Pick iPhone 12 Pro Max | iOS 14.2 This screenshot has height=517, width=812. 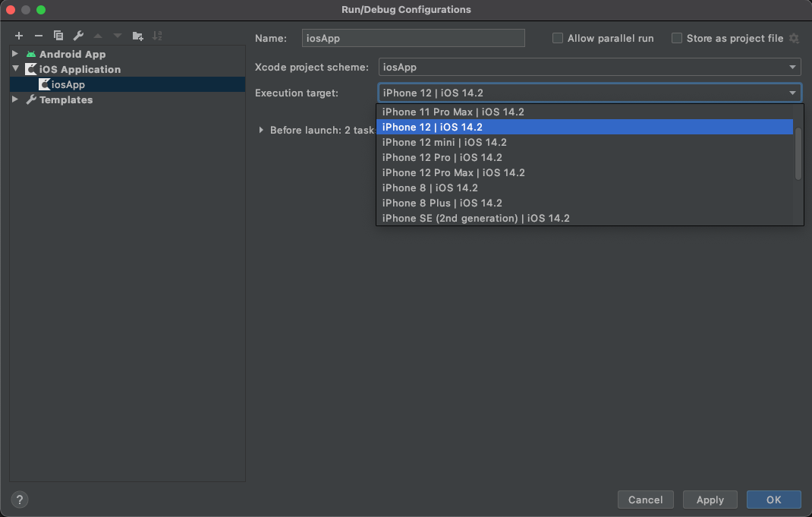click(x=584, y=172)
